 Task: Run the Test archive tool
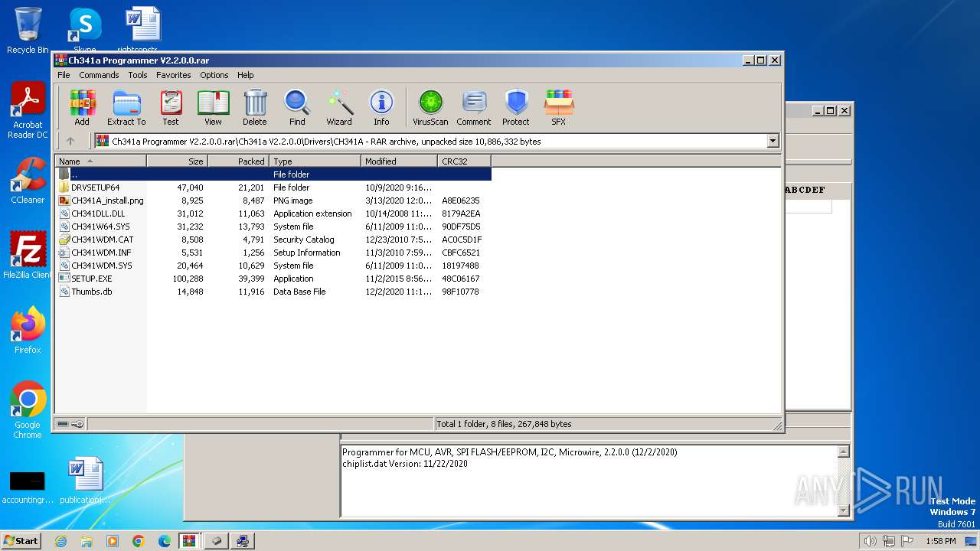click(171, 108)
